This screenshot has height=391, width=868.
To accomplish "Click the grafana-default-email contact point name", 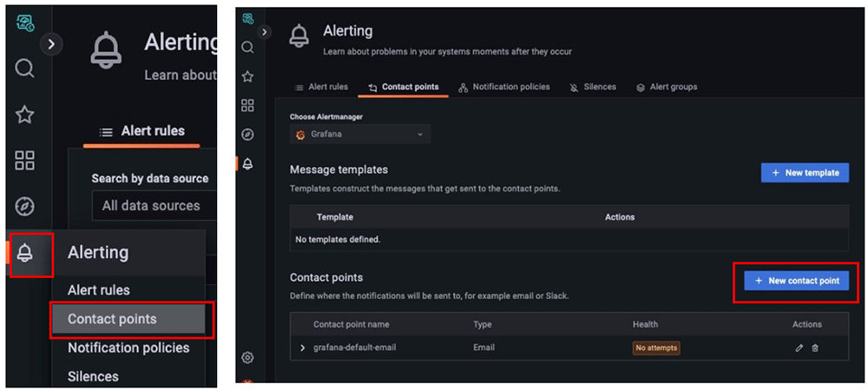I will pos(355,348).
